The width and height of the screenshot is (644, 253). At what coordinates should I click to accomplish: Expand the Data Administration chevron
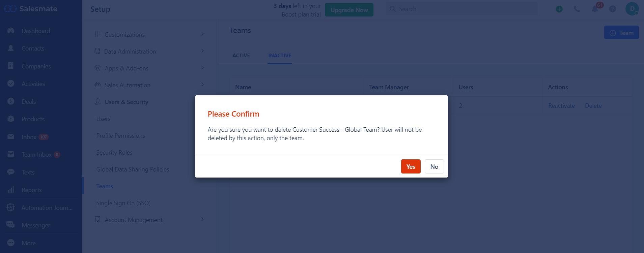pyautogui.click(x=202, y=51)
